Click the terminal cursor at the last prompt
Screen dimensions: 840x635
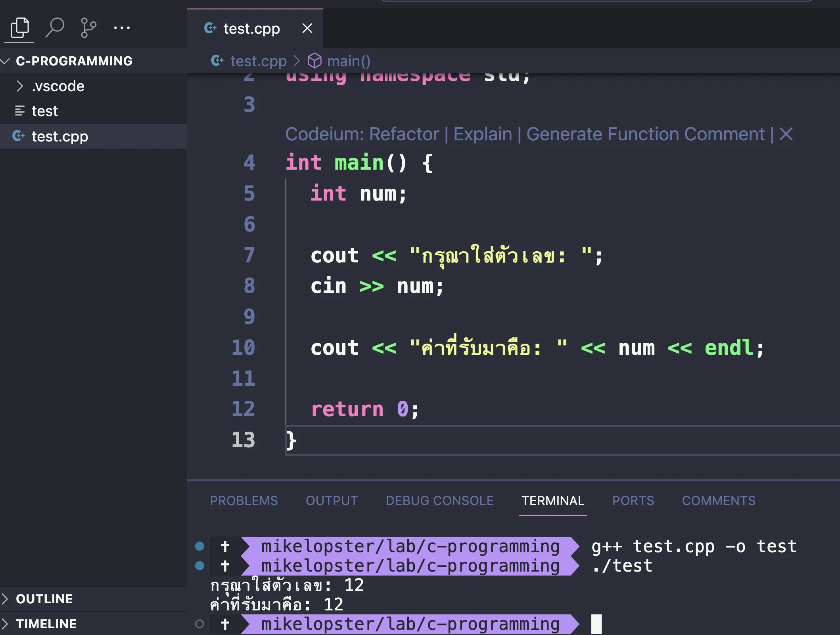pos(596,624)
